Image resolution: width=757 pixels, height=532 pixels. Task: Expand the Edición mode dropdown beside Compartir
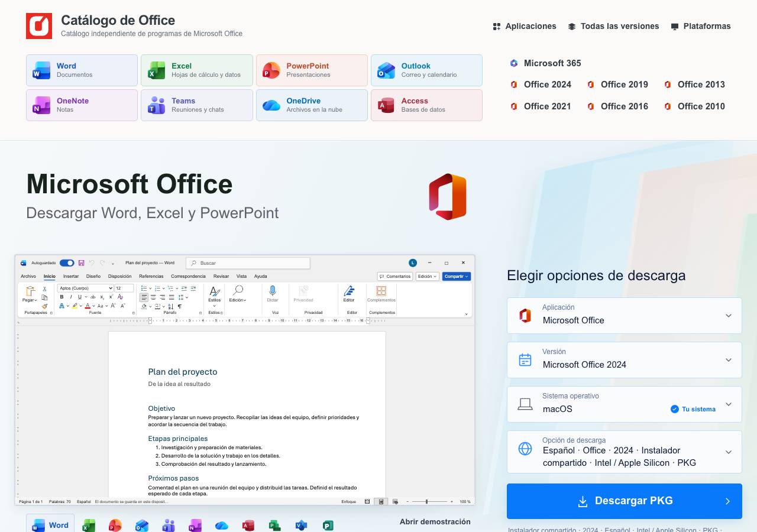428,276
